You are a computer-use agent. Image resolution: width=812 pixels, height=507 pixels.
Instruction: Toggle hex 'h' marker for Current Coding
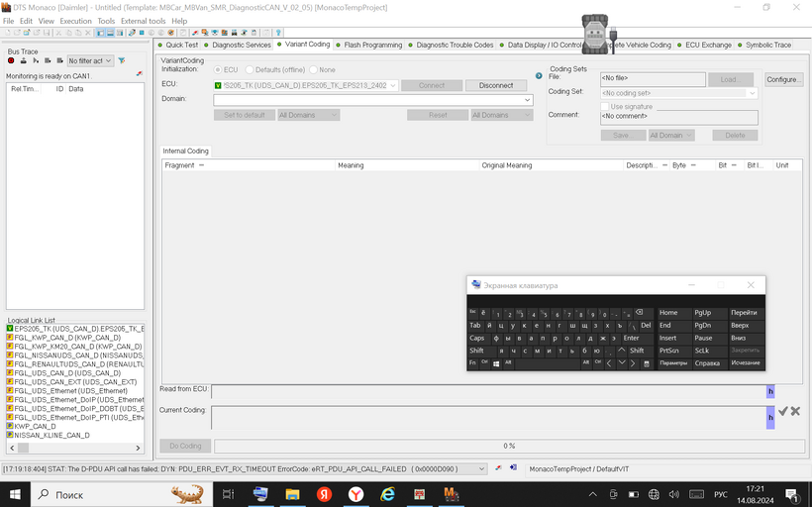(x=770, y=418)
